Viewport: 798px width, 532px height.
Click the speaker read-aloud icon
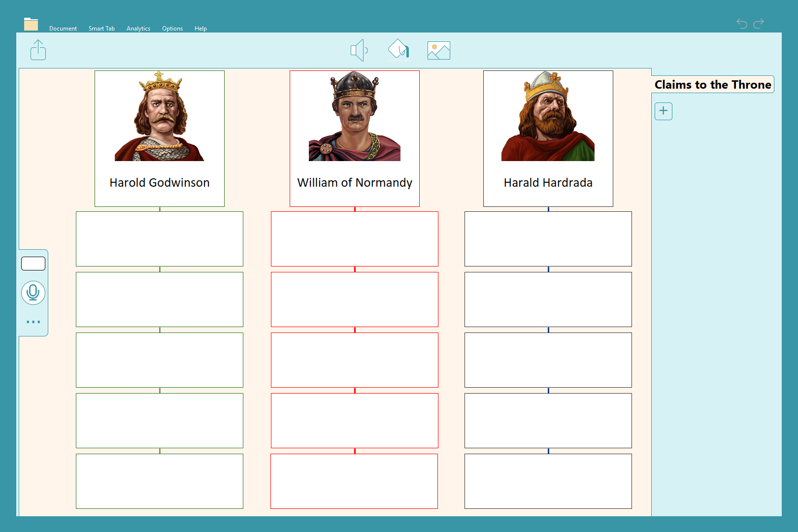pos(359,50)
